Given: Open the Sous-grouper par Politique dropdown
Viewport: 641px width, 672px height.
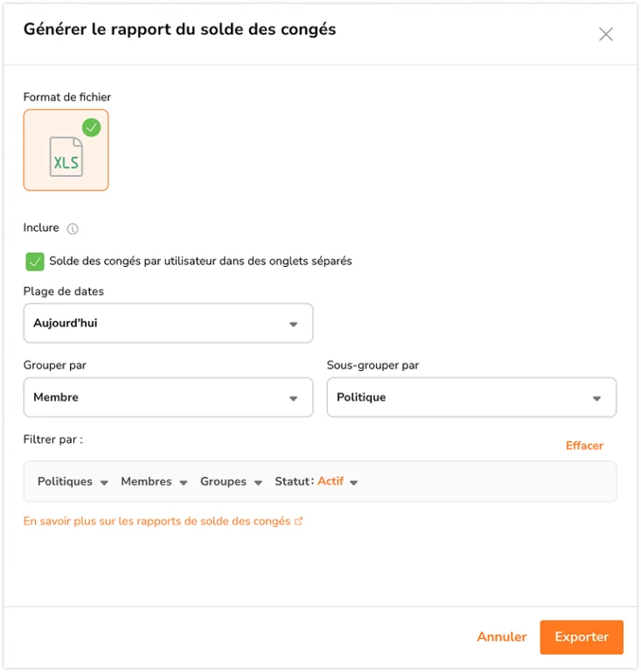Looking at the screenshot, I should pyautogui.click(x=471, y=397).
